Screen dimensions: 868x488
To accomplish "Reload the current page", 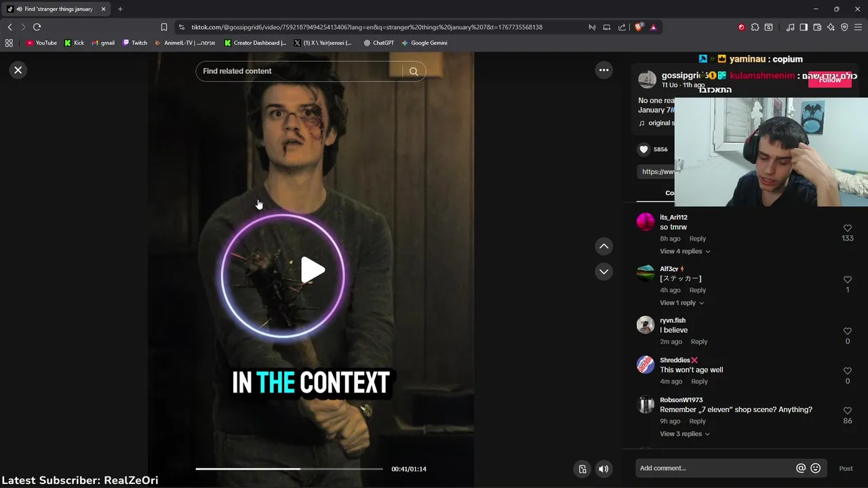I will point(37,27).
